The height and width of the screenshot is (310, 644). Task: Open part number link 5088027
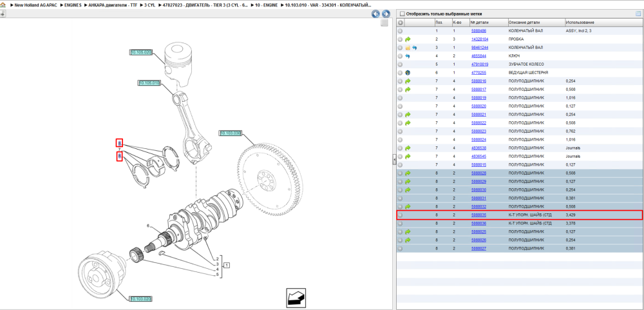pos(478,249)
